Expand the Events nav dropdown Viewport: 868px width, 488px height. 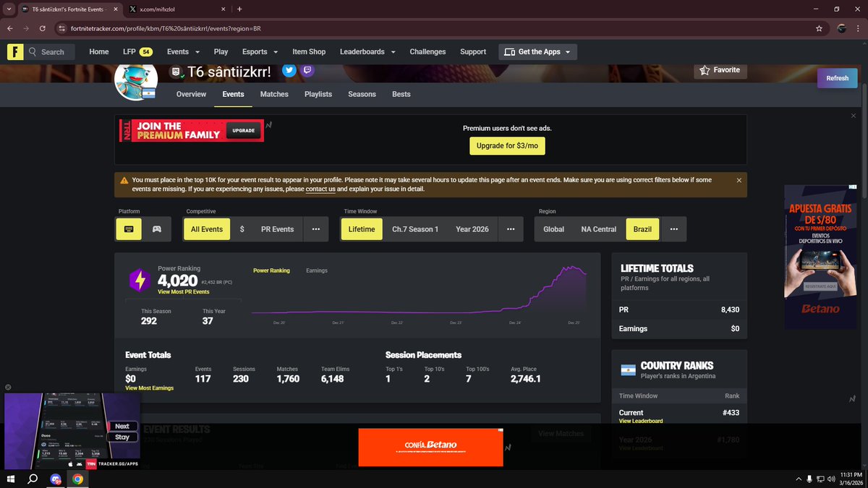click(x=183, y=52)
